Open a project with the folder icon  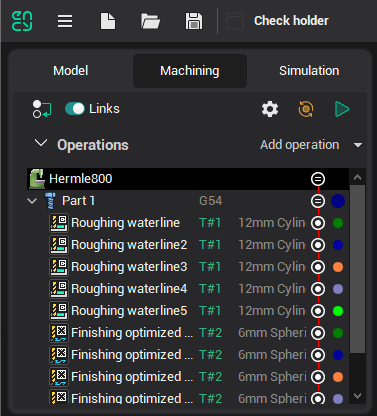click(150, 21)
